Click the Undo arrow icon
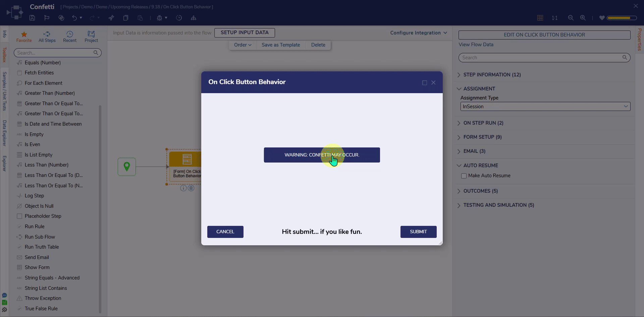644x317 pixels. pyautogui.click(x=74, y=18)
